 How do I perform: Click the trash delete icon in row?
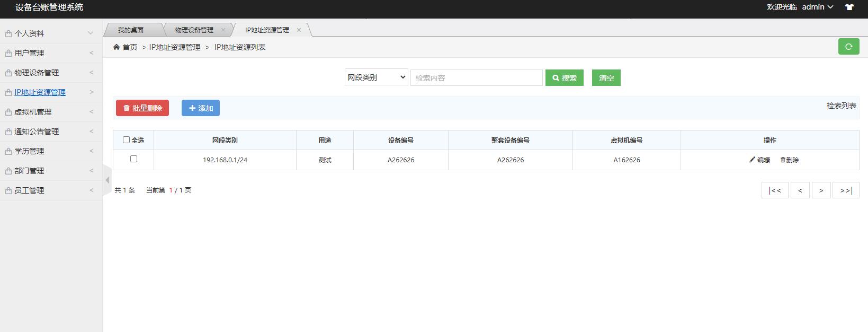click(783, 160)
